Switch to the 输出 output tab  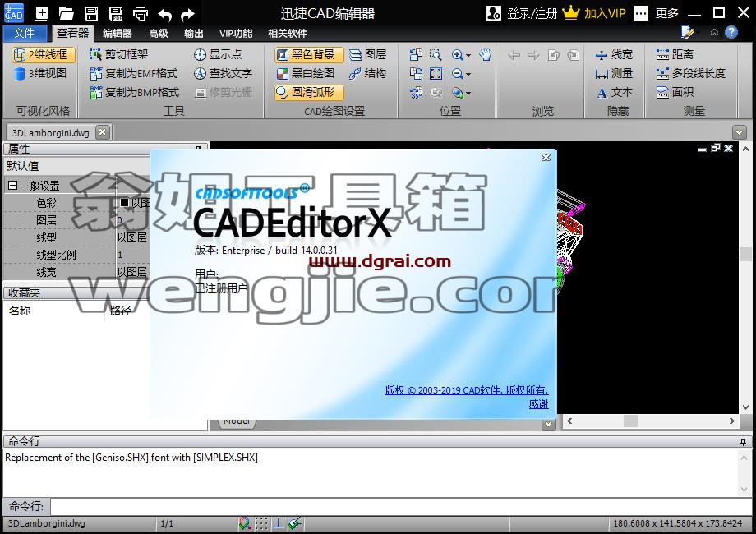pos(193,33)
